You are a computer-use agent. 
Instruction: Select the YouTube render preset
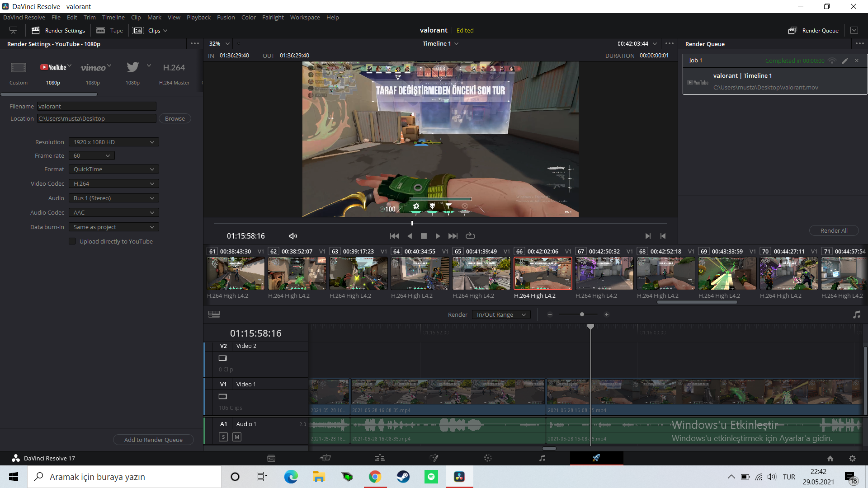click(53, 72)
